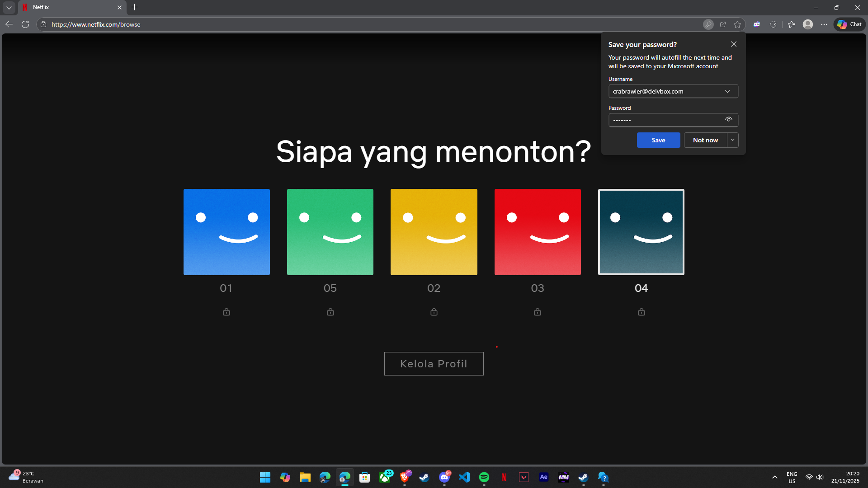The image size is (868, 488).
Task: Reveal password with the eye icon
Action: tap(729, 120)
